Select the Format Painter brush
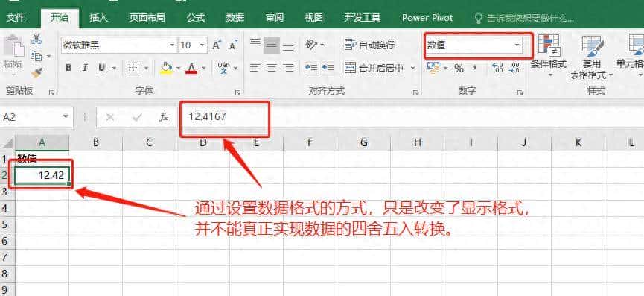Screen dimensions: 644x296 click(x=36, y=73)
